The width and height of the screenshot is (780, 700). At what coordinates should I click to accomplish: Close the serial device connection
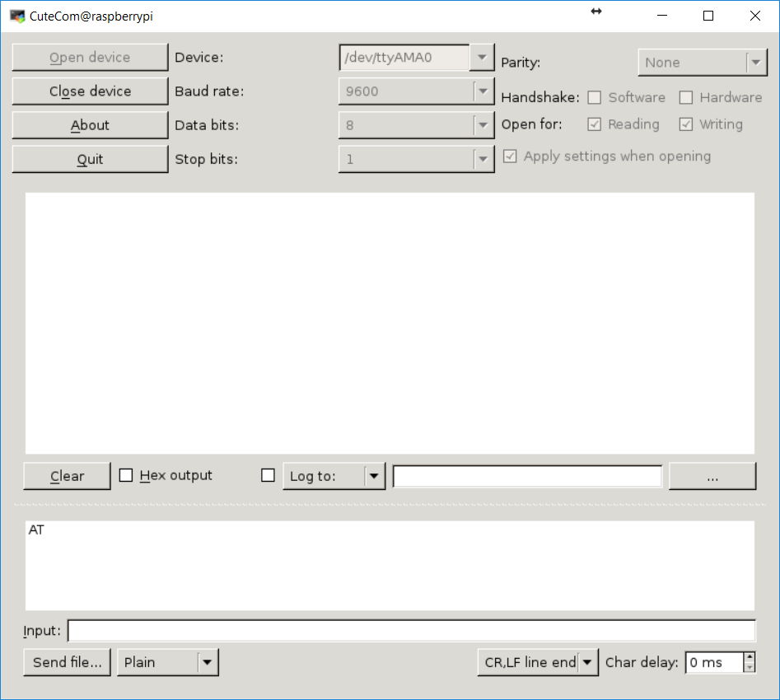90,91
